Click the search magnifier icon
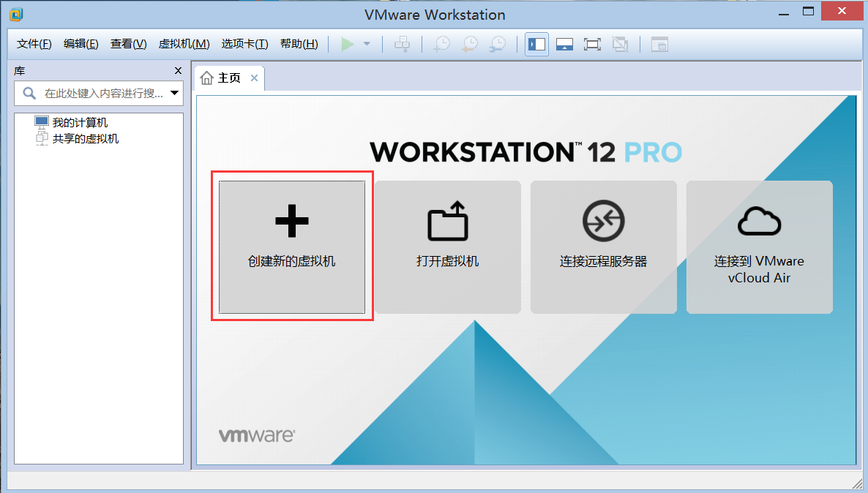868x493 pixels. click(29, 93)
